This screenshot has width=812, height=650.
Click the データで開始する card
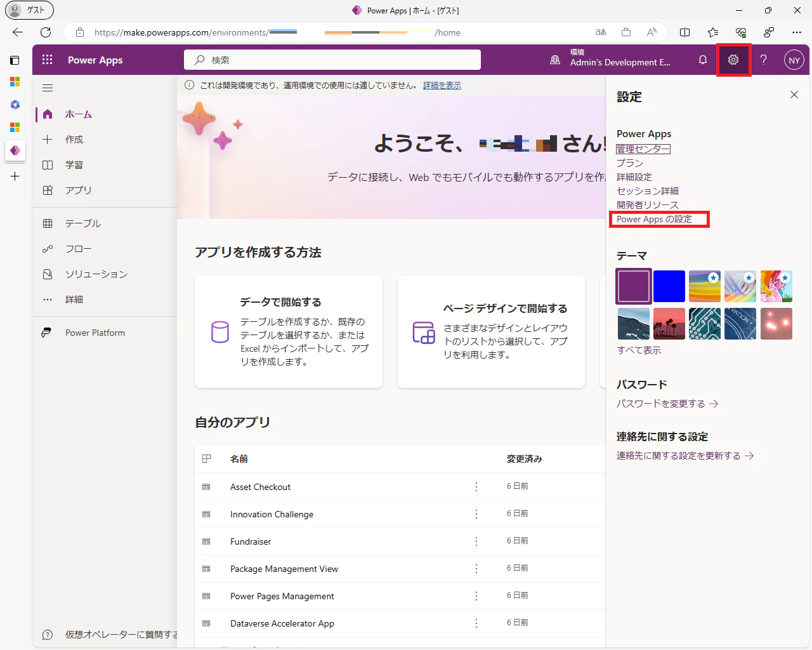click(289, 331)
